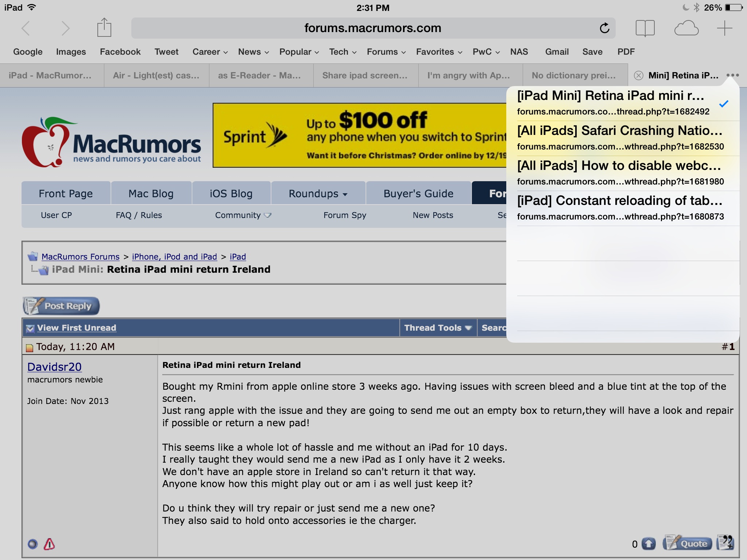Click the Sprint $100 off banner ad

360,135
